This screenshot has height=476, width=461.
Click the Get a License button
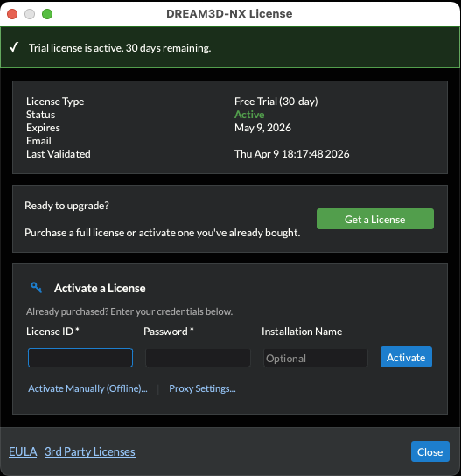375,219
